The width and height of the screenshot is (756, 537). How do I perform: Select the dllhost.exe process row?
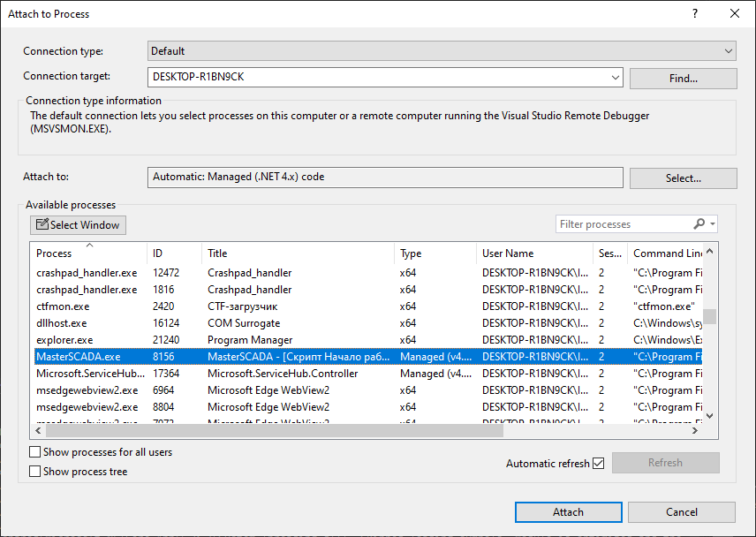point(368,323)
